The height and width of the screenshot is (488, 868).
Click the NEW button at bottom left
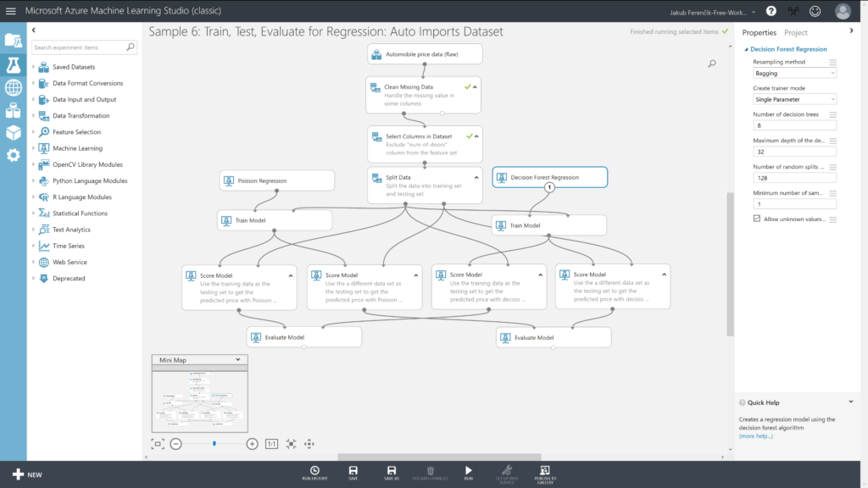[27, 474]
